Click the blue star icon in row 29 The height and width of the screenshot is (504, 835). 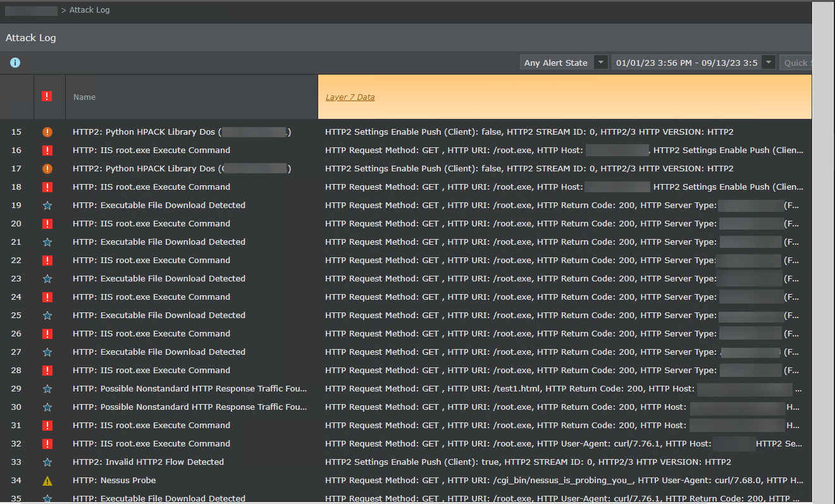click(47, 389)
